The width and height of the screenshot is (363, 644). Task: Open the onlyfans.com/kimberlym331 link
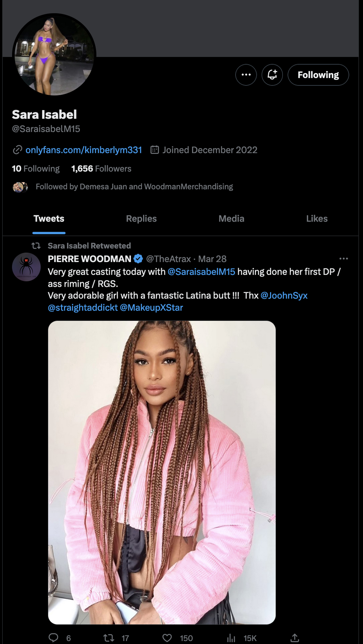click(83, 150)
